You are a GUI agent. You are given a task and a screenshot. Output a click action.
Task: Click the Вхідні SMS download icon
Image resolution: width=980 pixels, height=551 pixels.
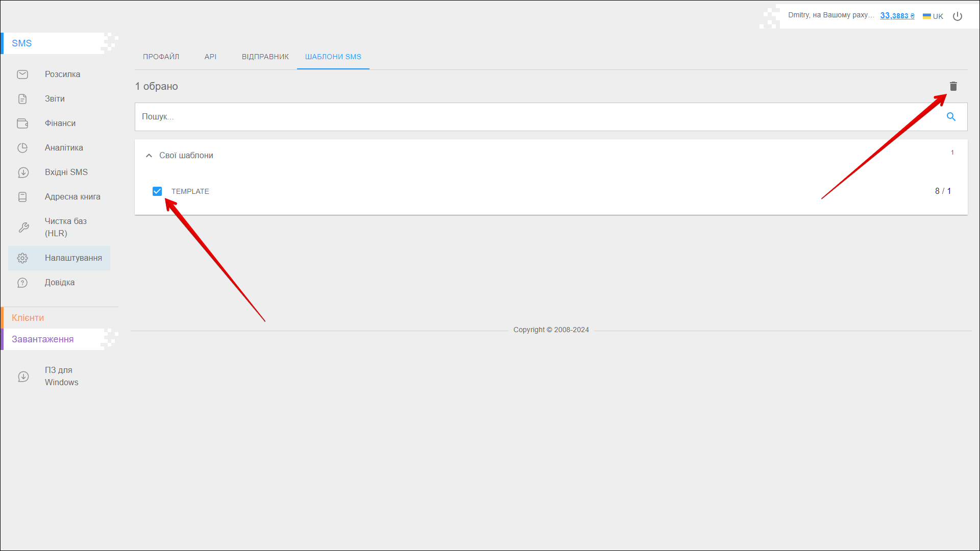[x=23, y=172]
